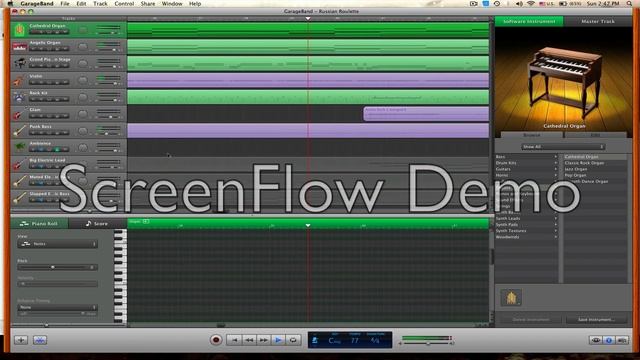Click the Muted Electric Bass track icon
The height and width of the screenshot is (360, 640).
coord(19,181)
